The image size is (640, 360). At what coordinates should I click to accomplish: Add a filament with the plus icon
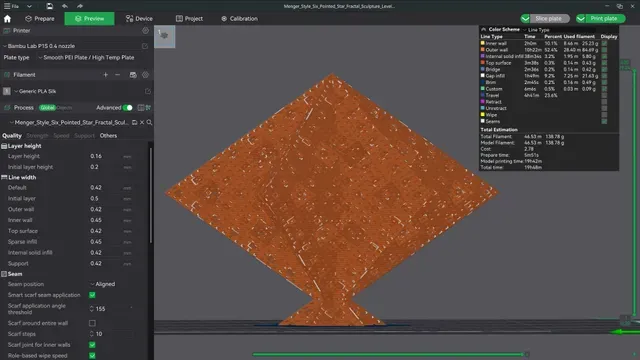click(105, 75)
